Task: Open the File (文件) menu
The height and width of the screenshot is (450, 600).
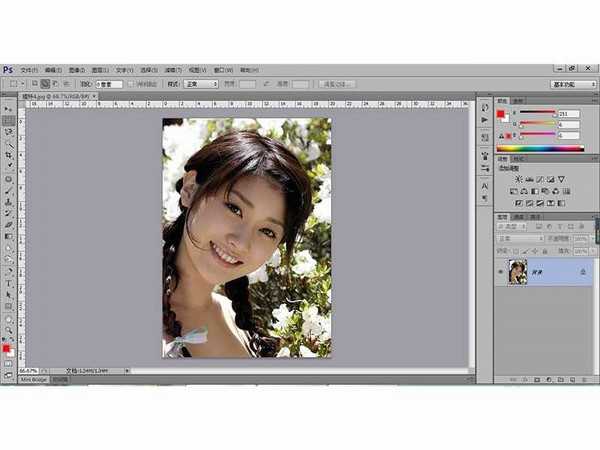Action: click(x=27, y=70)
